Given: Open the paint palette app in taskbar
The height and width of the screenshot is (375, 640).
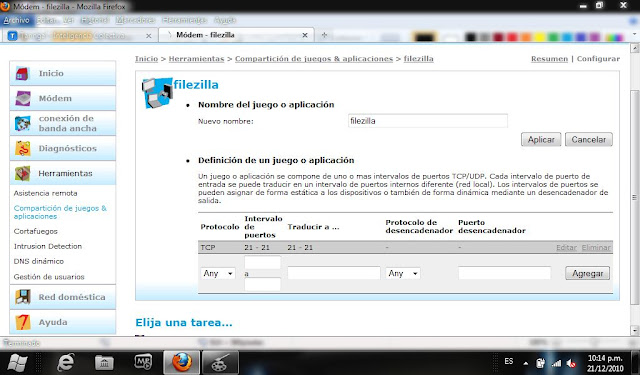Looking at the screenshot, I should pyautogui.click(x=220, y=362).
